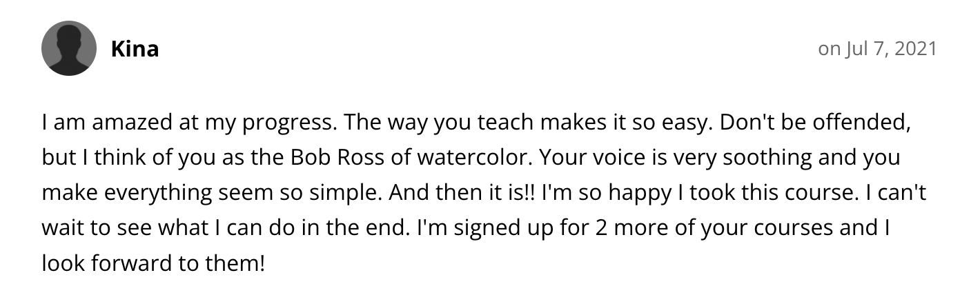
Task: Click the text "And then it is!!"
Action: coord(462,193)
